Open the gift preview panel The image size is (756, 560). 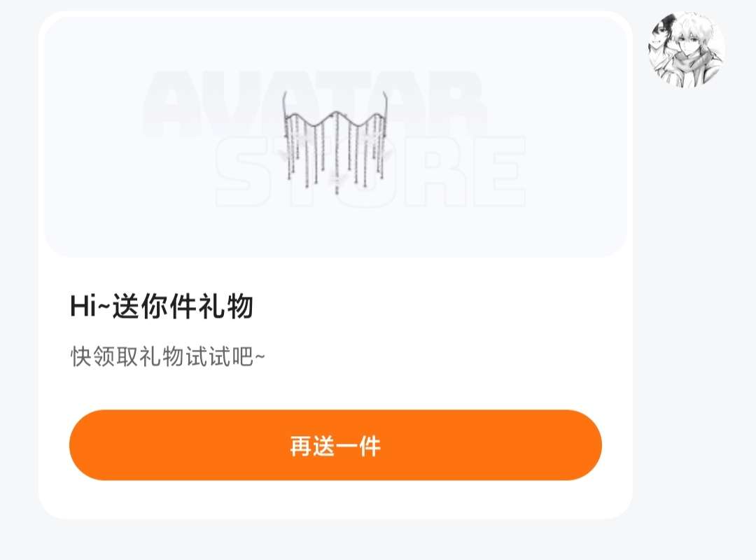(x=335, y=137)
